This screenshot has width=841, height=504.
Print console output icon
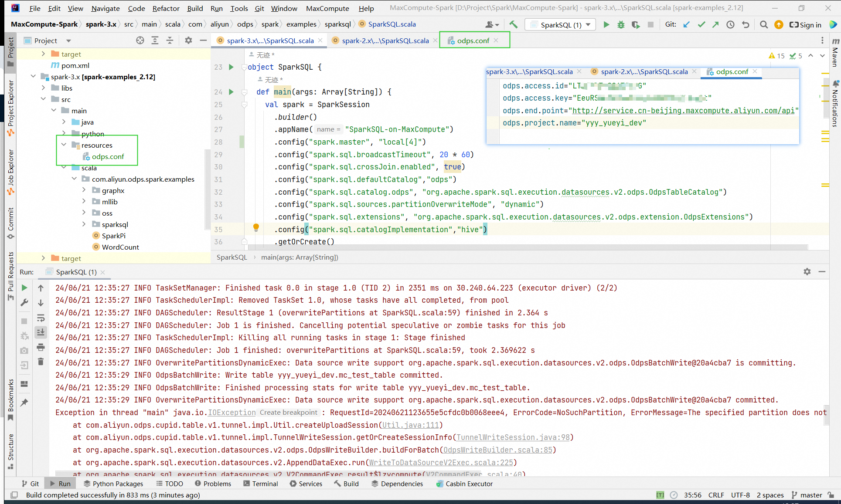[x=41, y=347]
